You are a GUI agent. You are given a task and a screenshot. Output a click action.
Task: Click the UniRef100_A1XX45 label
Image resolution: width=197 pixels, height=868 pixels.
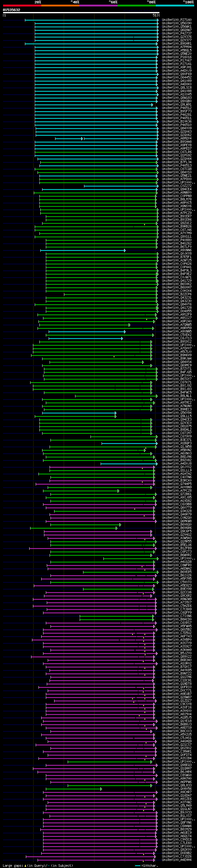coord(176,94)
